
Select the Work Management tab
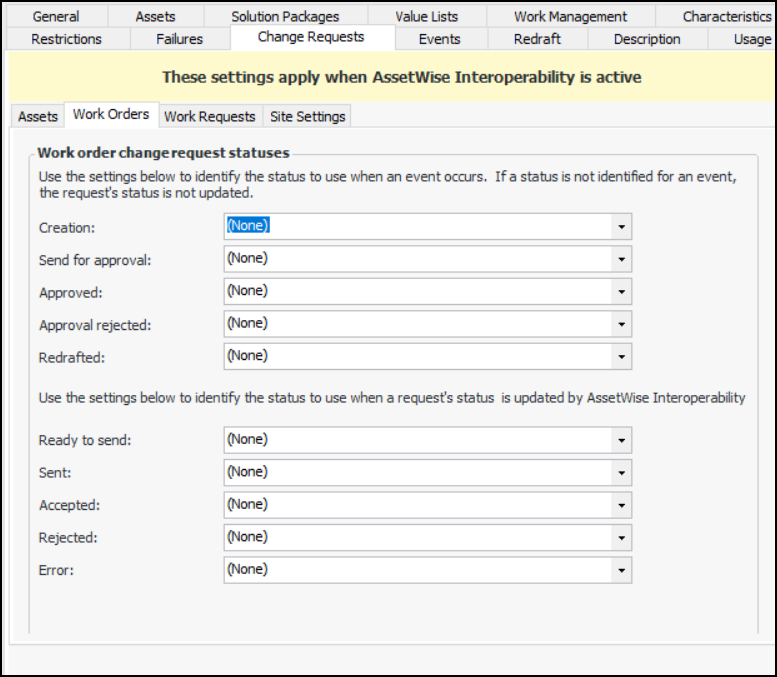(x=570, y=16)
